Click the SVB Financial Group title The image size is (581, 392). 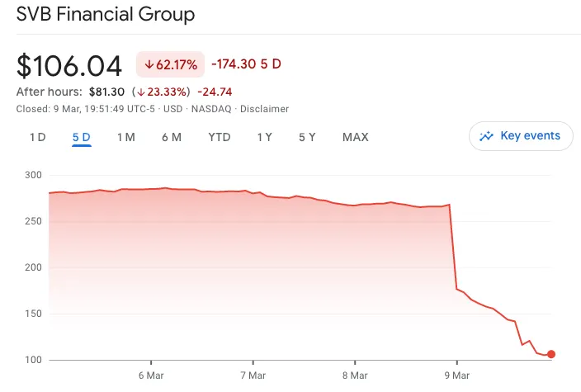click(x=106, y=15)
